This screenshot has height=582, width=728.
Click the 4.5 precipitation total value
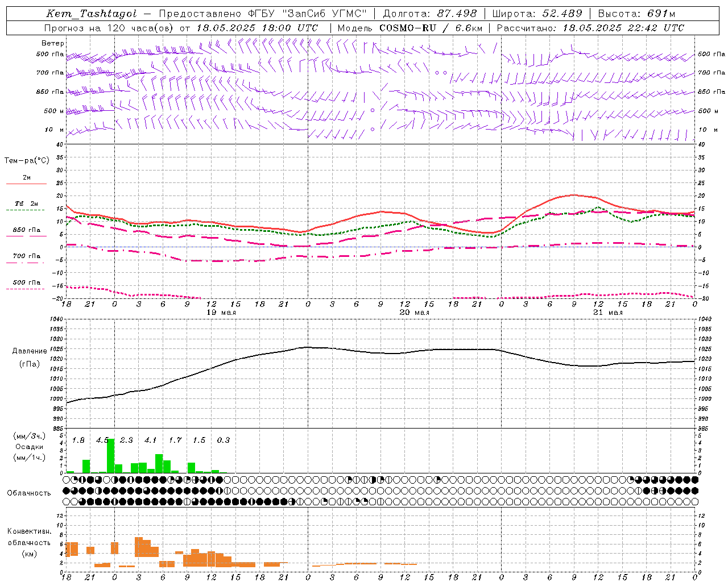tap(102, 440)
